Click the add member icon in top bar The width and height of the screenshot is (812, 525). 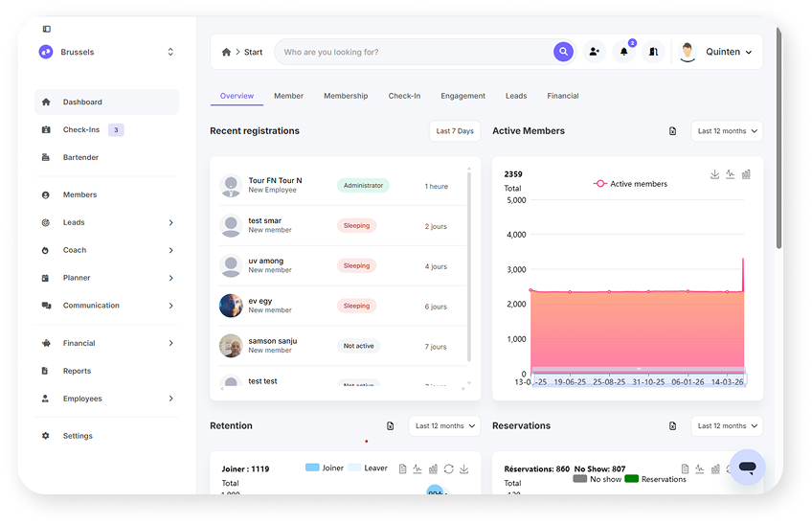[x=594, y=52]
